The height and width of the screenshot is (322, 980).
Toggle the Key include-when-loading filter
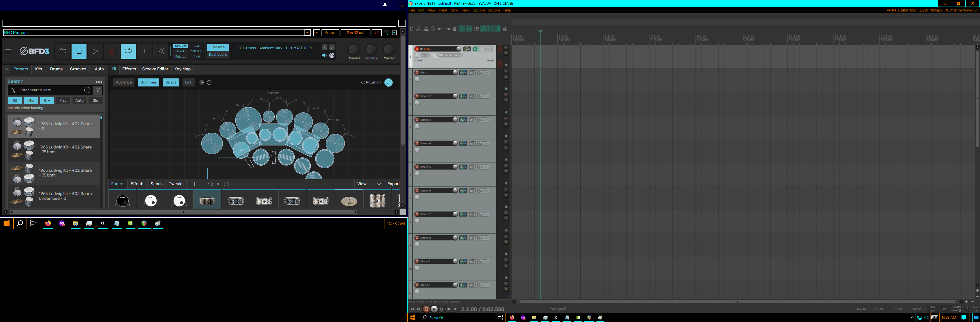tap(63, 101)
